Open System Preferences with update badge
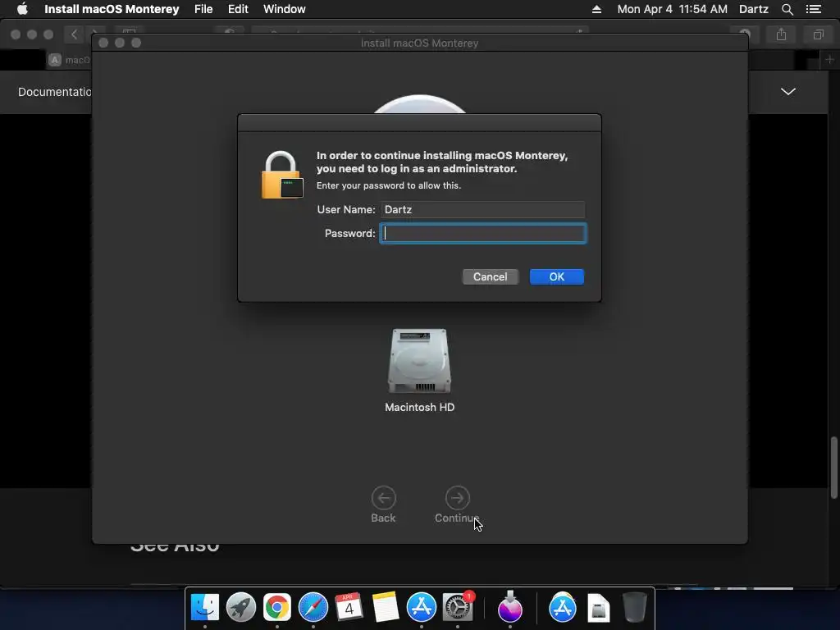840x630 pixels. (458, 608)
